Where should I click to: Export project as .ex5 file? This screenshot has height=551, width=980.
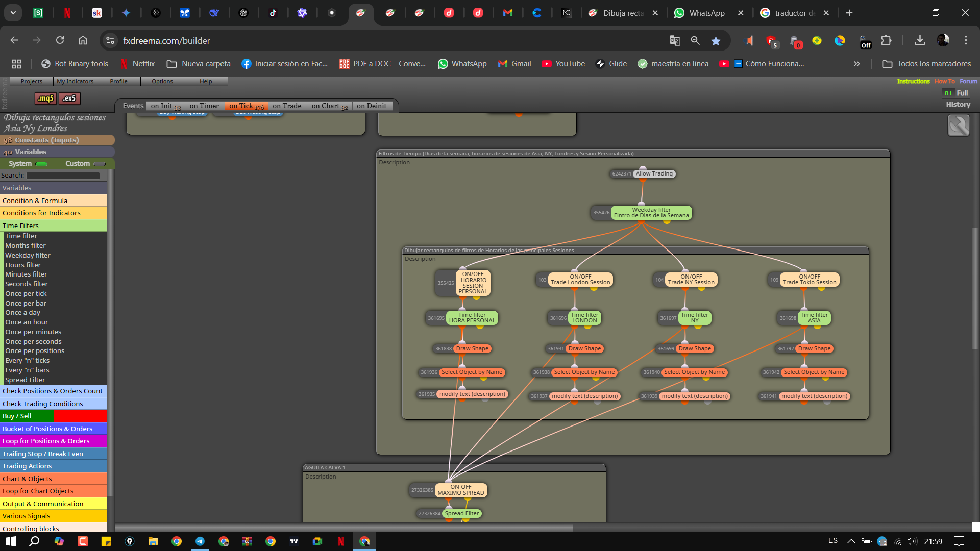click(69, 98)
